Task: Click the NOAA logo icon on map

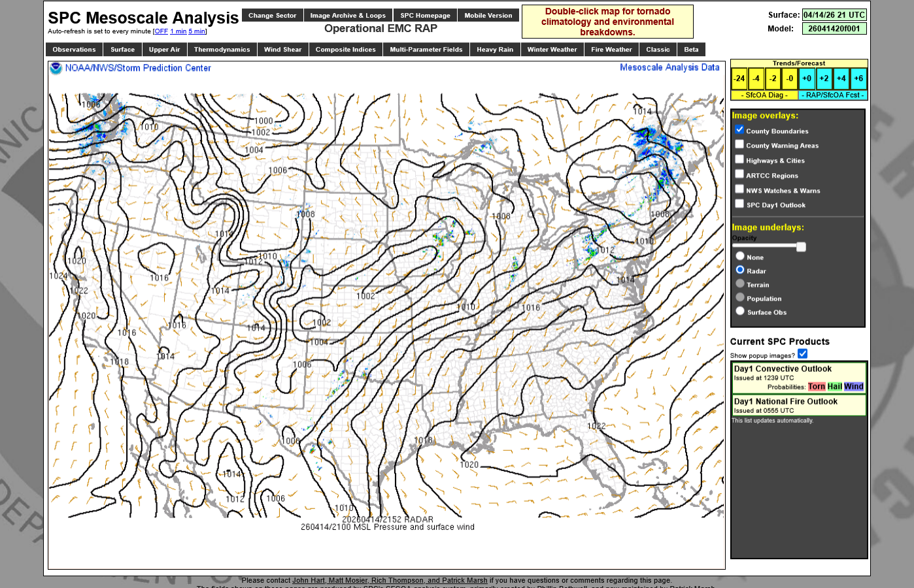Action: point(56,68)
